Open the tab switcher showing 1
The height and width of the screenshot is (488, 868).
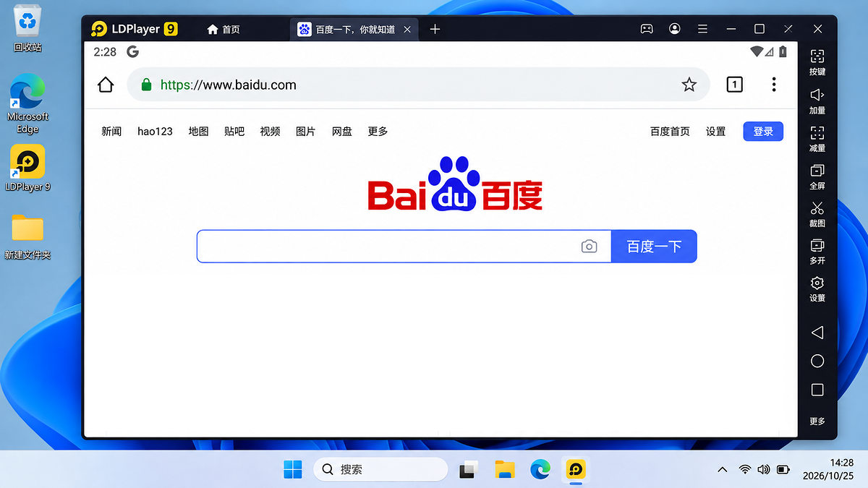(734, 85)
